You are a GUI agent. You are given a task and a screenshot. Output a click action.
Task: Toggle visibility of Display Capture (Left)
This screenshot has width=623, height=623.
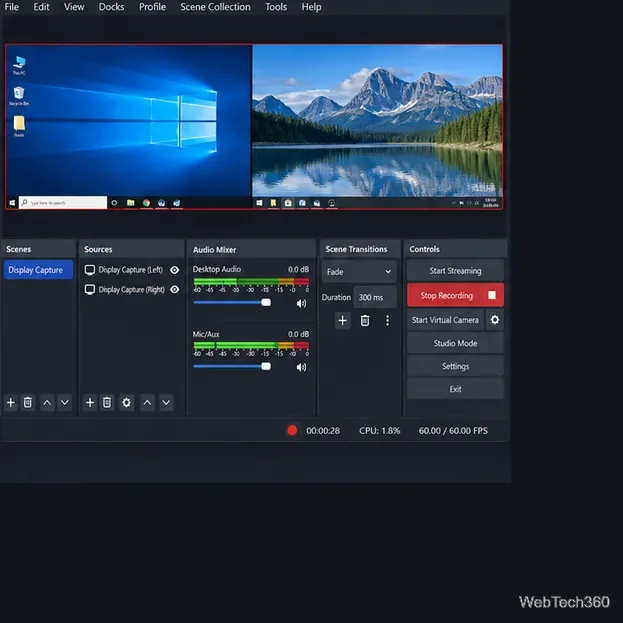point(174,270)
